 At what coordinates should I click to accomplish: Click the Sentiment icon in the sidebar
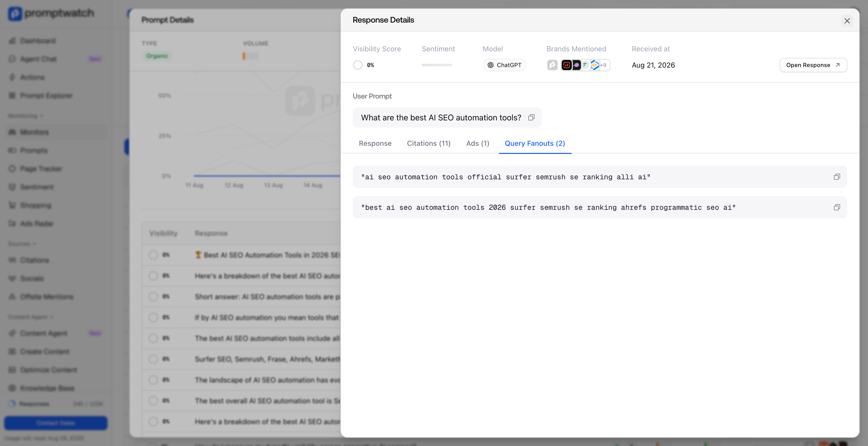[12, 187]
